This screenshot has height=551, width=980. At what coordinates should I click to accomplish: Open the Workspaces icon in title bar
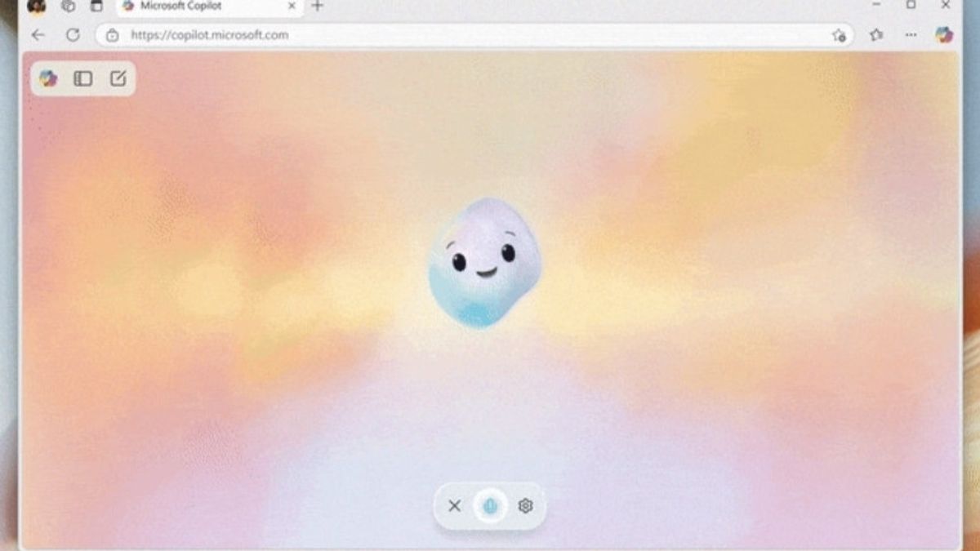point(69,6)
